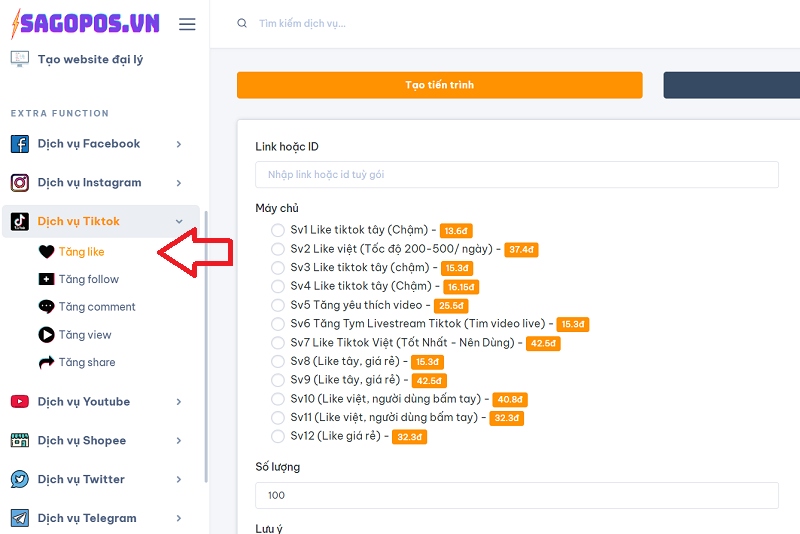Click the Twitter service icon
The width and height of the screenshot is (800, 534).
20,480
